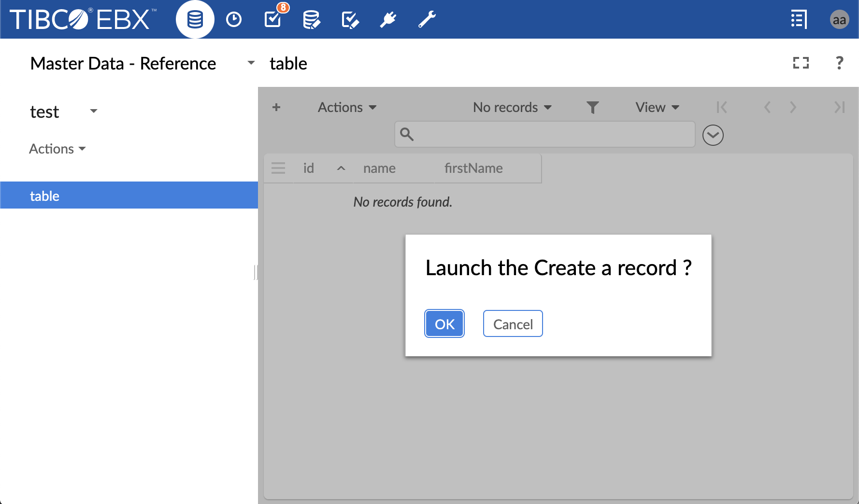Open the Administration wrench icon
Image resolution: width=859 pixels, height=504 pixels.
pyautogui.click(x=427, y=20)
